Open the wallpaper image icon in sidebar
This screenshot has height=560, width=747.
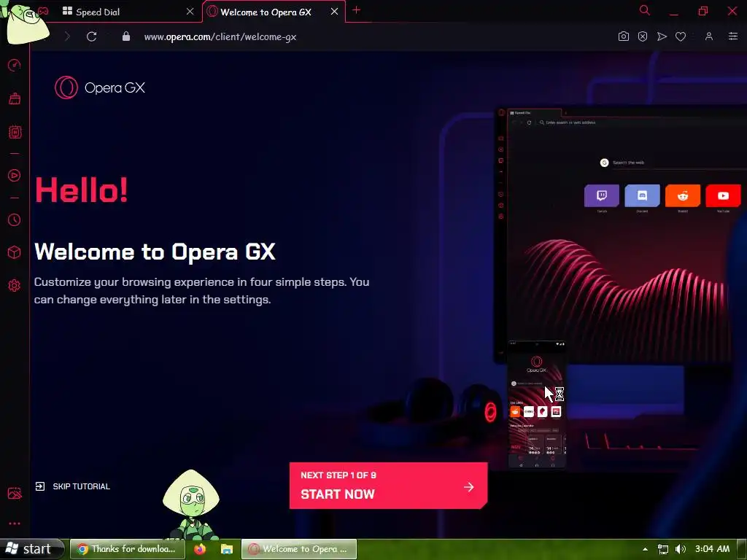point(15,493)
